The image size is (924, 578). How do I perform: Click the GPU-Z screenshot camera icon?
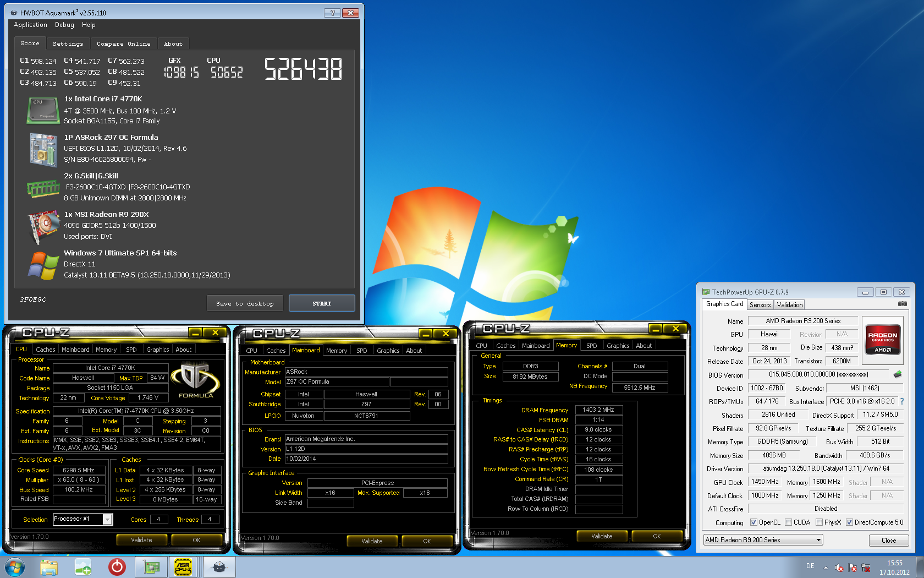[902, 304]
